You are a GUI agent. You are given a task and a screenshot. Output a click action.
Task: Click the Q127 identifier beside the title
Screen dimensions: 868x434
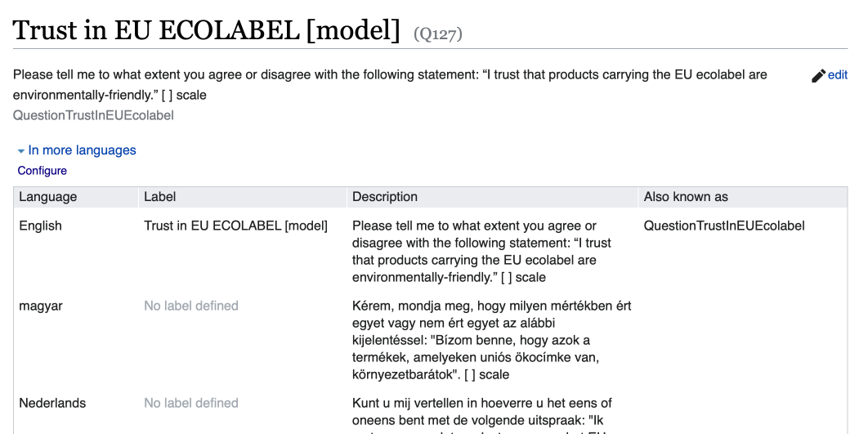(439, 34)
